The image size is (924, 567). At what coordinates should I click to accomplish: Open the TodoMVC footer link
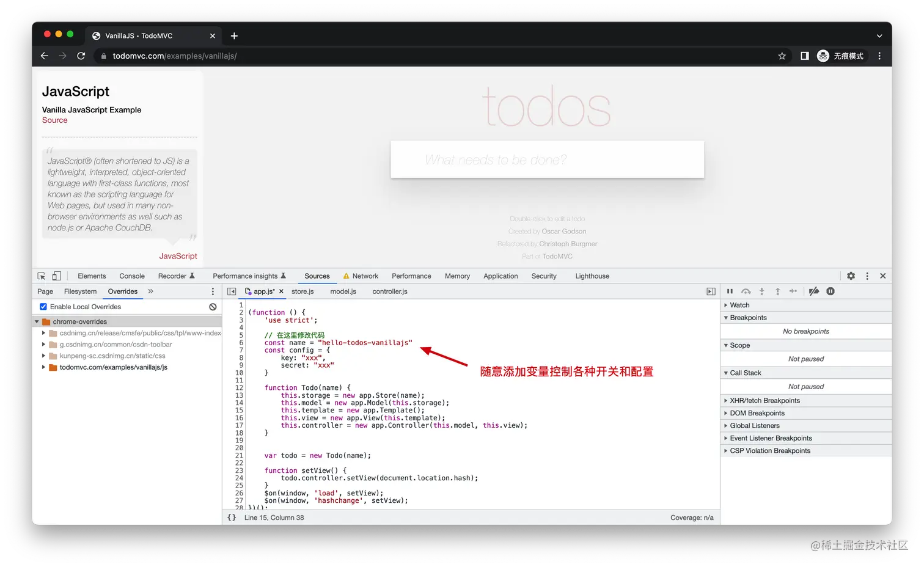(x=557, y=257)
